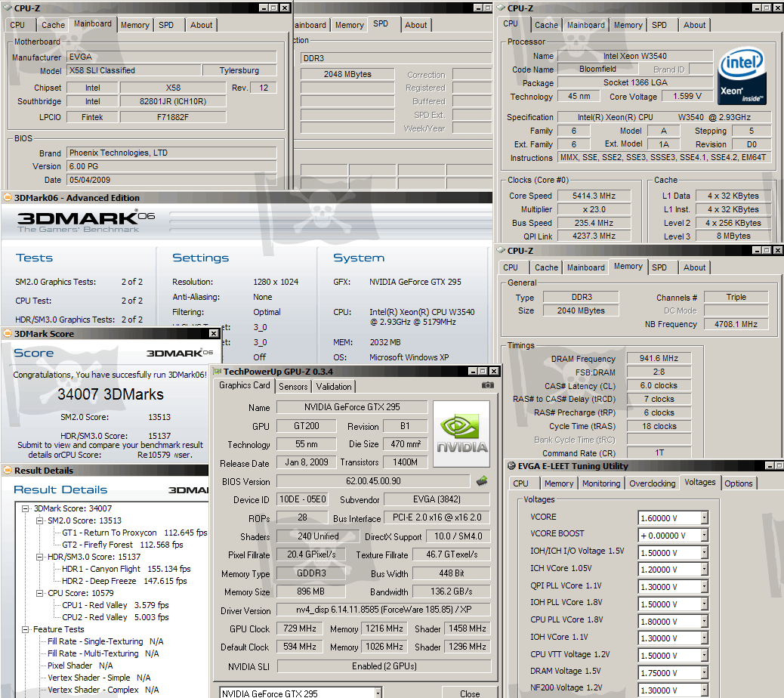Click the EVGA E-LEET Tuning Utility title icon
The width and height of the screenshot is (784, 698).
pos(511,466)
